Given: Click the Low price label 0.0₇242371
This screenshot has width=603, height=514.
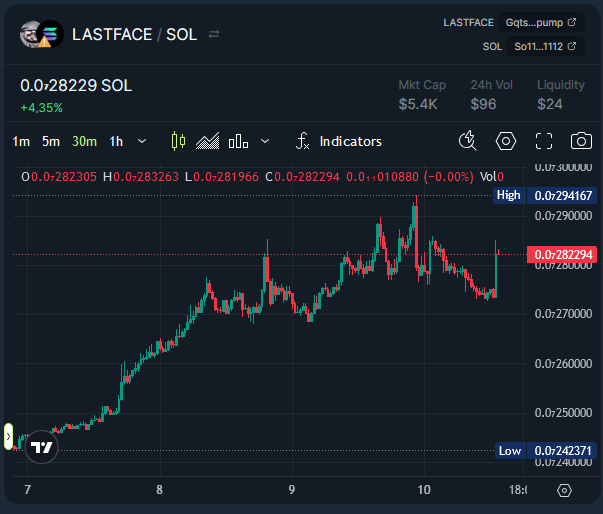Looking at the screenshot, I should [x=563, y=451].
